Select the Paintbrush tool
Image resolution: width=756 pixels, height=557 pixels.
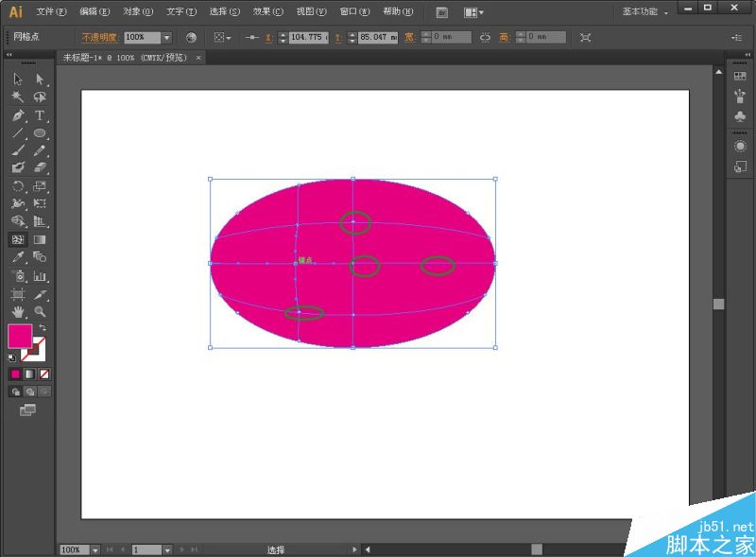pyautogui.click(x=18, y=150)
